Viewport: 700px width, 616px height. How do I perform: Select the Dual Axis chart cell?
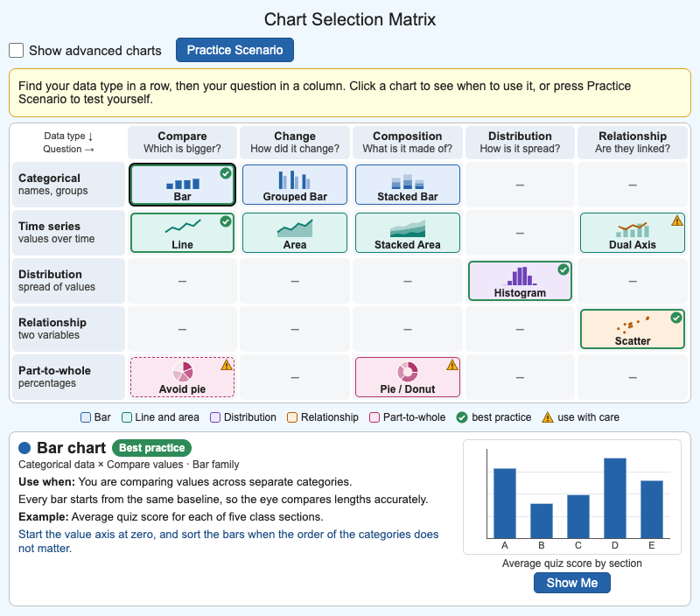point(633,233)
